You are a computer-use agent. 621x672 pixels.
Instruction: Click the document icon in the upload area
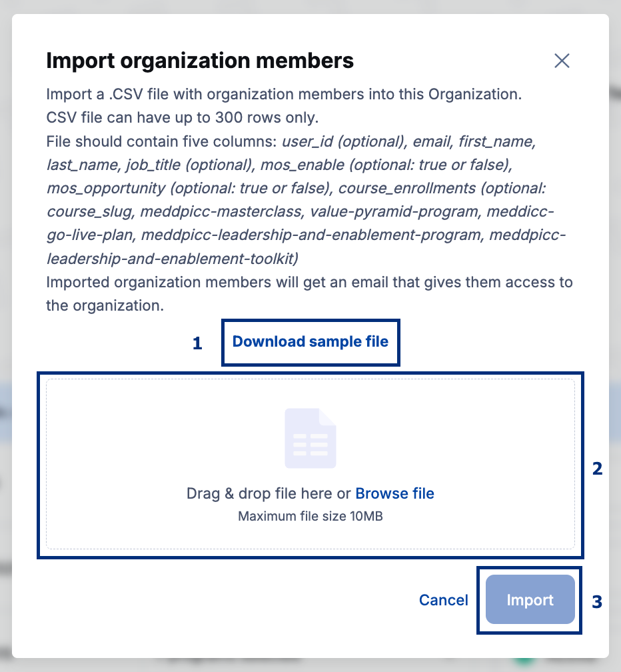(310, 438)
